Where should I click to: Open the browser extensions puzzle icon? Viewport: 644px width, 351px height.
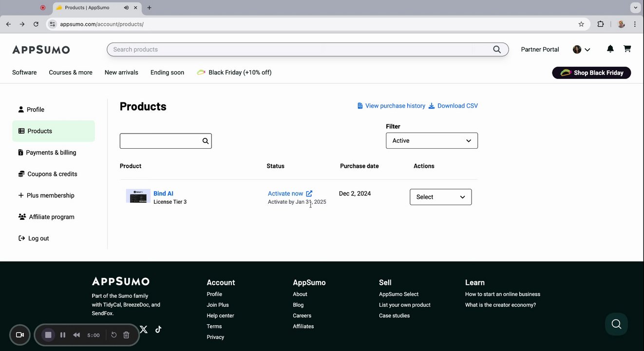pyautogui.click(x=601, y=24)
